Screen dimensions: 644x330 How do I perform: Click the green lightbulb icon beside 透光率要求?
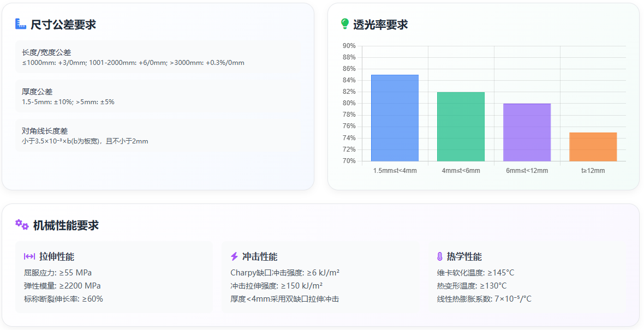click(345, 24)
